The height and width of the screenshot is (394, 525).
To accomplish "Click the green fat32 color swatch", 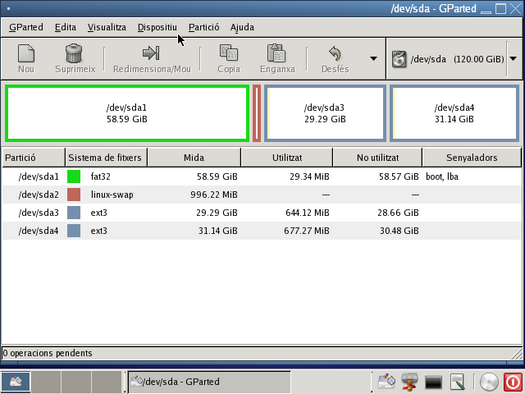I will click(x=74, y=176).
